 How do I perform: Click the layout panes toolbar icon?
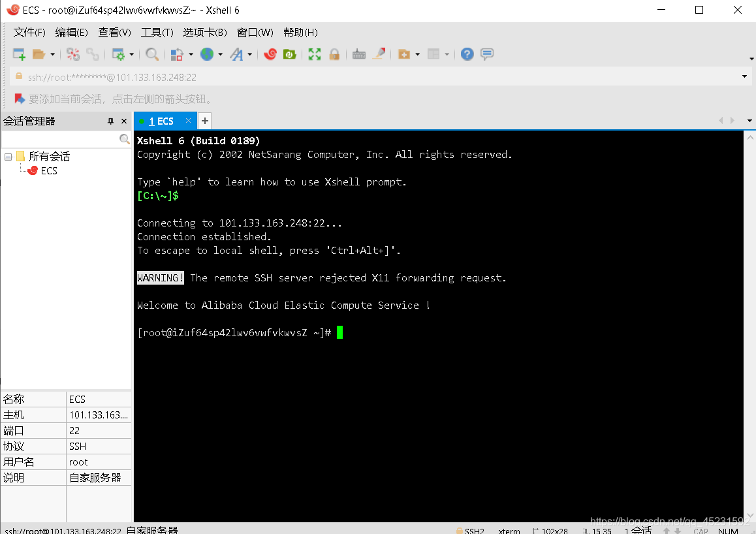point(433,54)
